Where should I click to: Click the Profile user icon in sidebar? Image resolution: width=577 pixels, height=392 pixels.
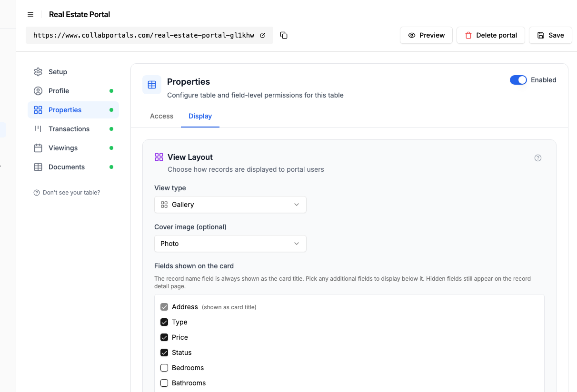coord(38,91)
